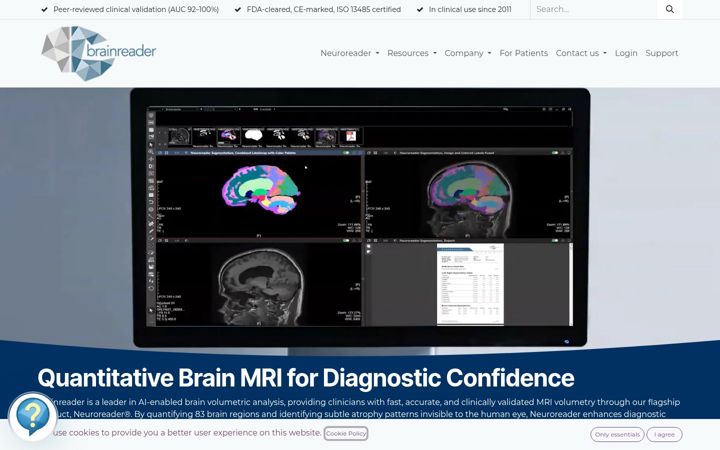Open the help question-mark bubble

[x=33, y=416]
